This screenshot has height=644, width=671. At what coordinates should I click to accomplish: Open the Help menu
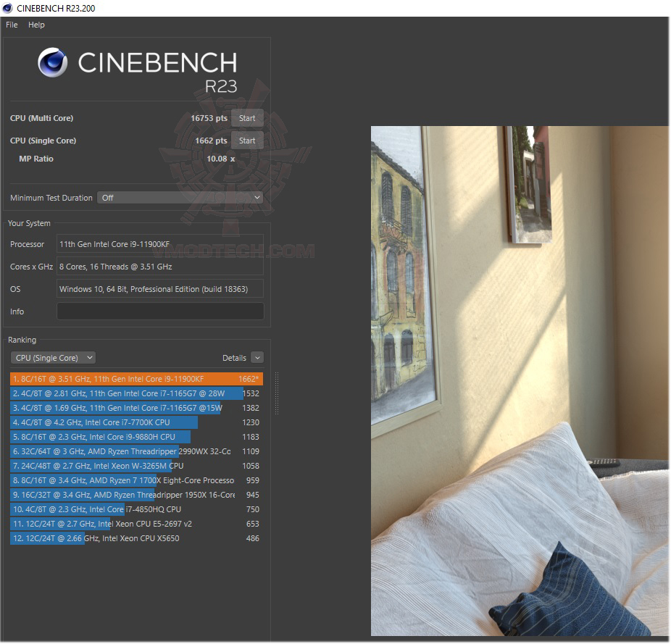36,25
